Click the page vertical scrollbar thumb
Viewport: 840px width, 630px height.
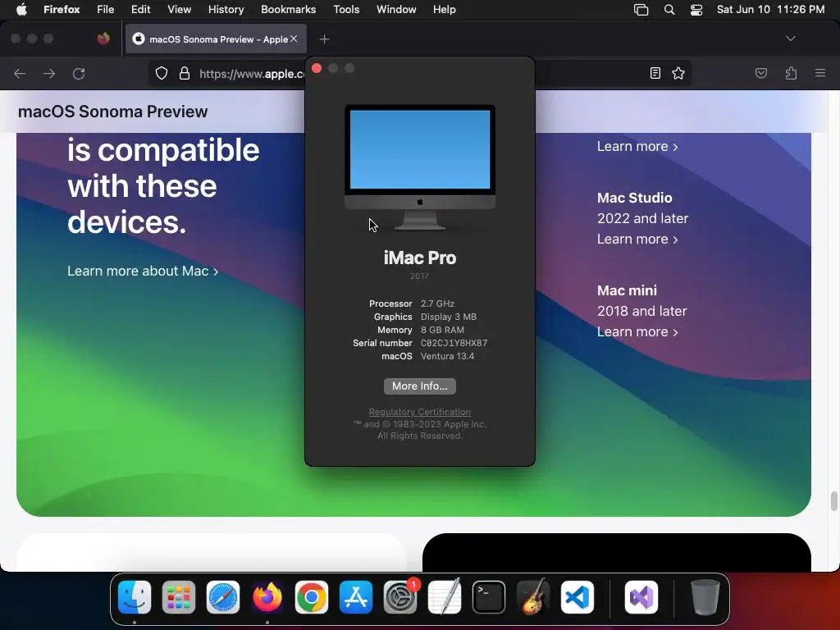click(833, 501)
